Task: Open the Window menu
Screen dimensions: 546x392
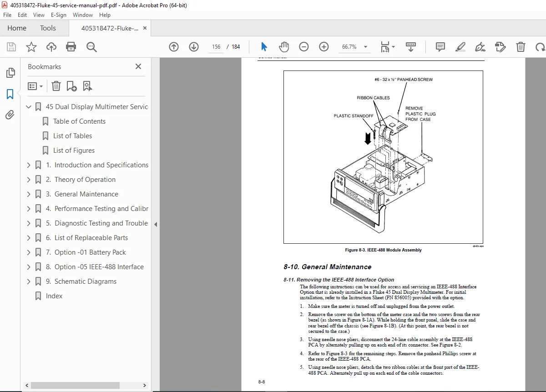Action: point(83,15)
